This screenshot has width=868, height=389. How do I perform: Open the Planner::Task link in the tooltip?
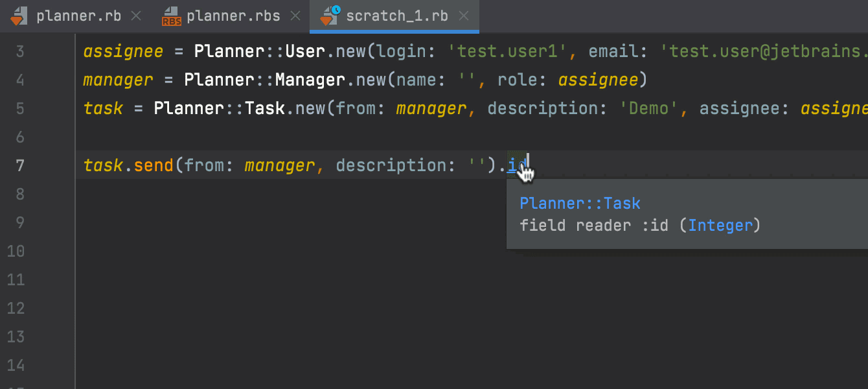[x=580, y=204]
